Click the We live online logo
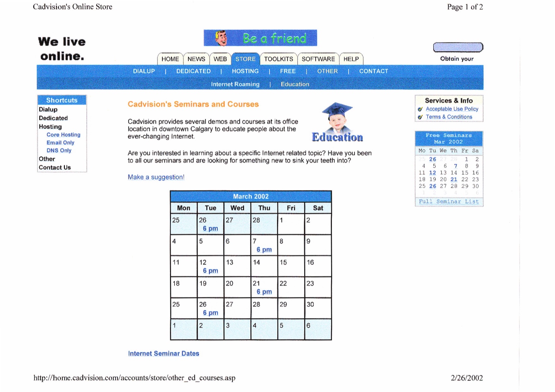The image size is (555, 392). coord(62,49)
